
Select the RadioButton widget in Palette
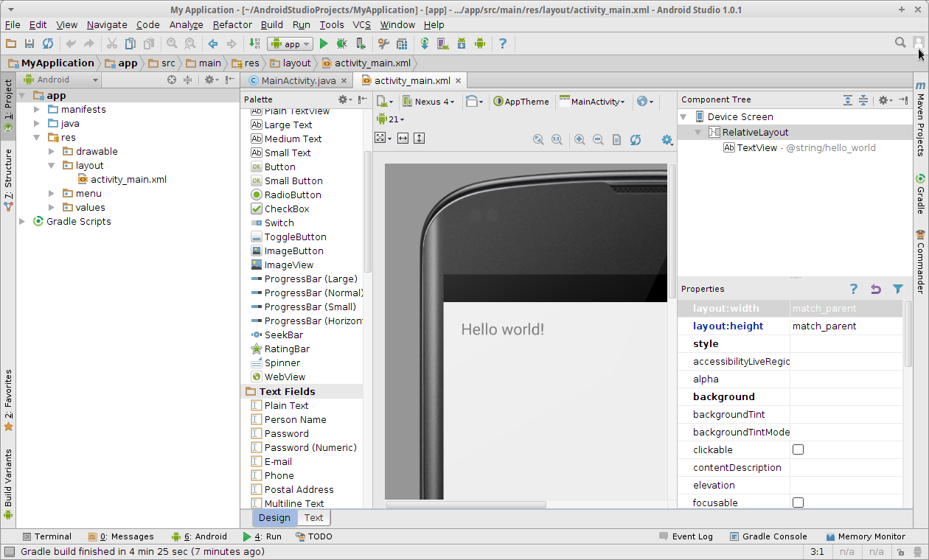pos(293,195)
